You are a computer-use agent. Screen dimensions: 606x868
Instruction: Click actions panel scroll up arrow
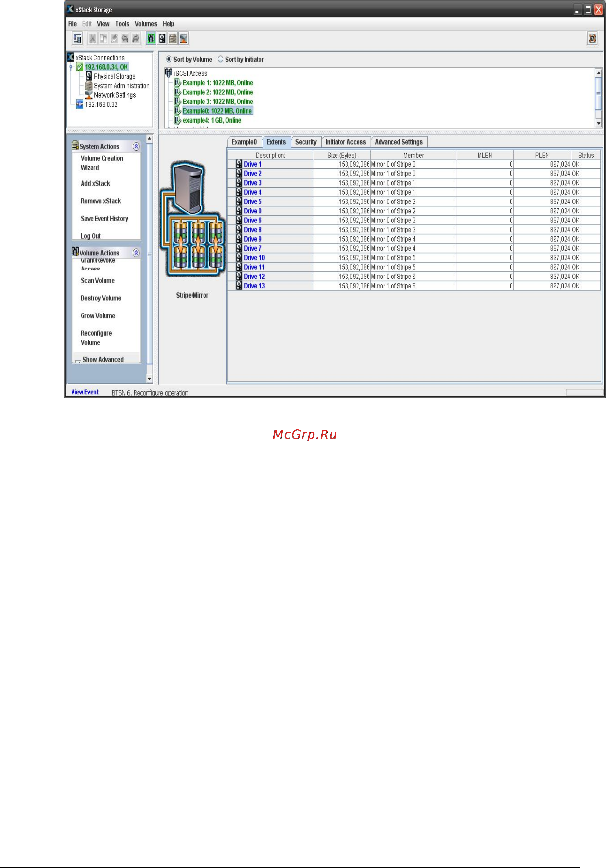pyautogui.click(x=149, y=139)
